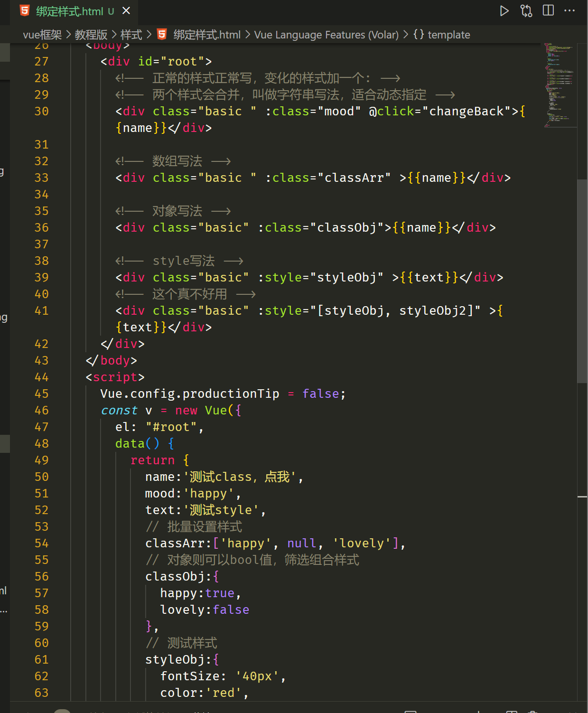Open the More Actions ellipsis menu
The width and height of the screenshot is (588, 713).
click(x=569, y=10)
